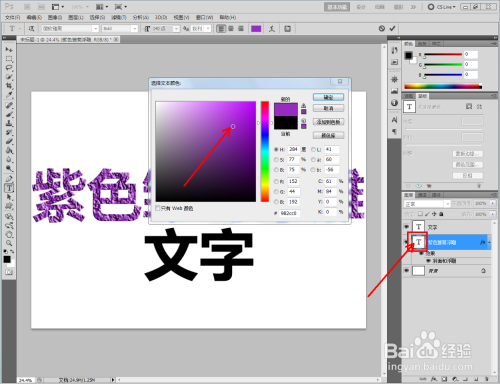The image size is (500, 384).
Task: Select the Crop tool
Action: coord(9,86)
